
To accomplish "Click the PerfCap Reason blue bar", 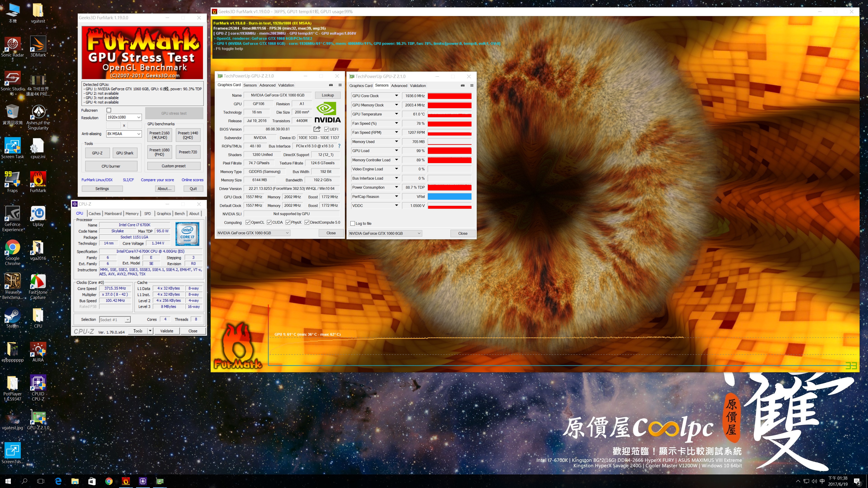I will point(450,196).
